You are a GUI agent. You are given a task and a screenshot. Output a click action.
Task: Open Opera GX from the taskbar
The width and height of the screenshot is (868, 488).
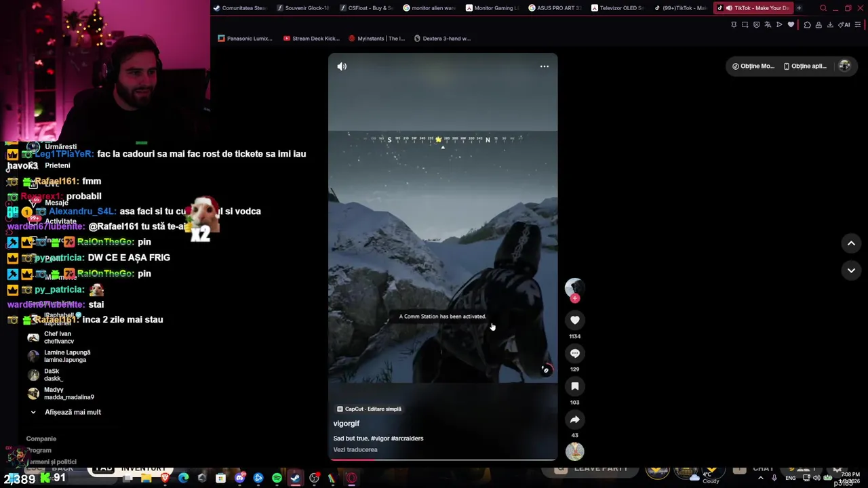tap(351, 478)
